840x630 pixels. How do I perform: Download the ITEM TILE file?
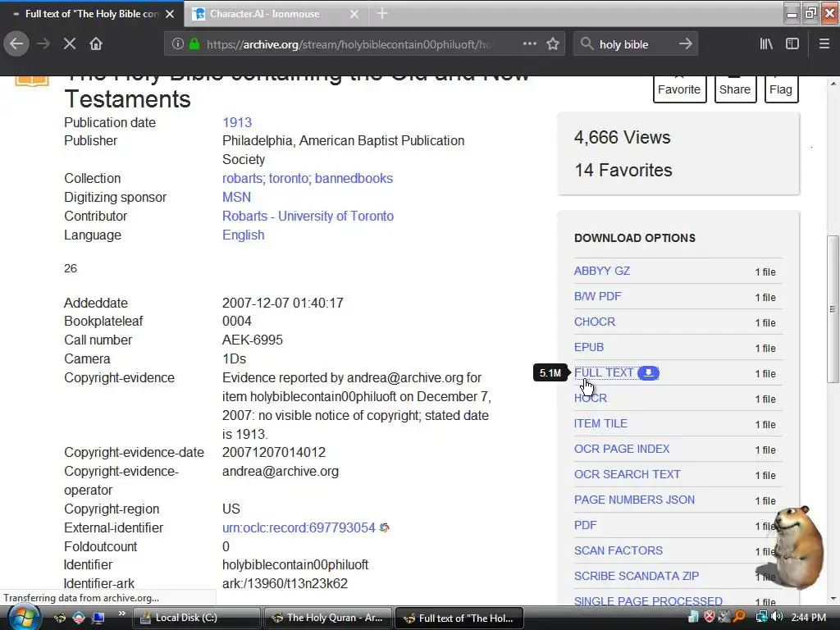pos(600,424)
